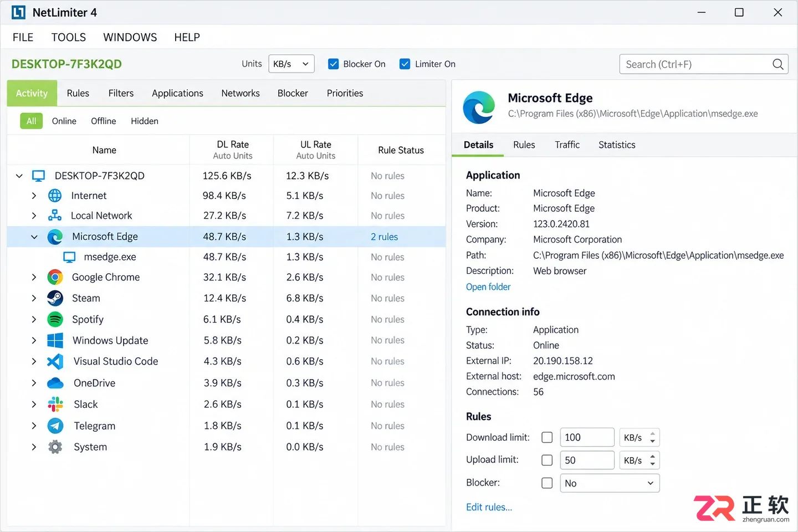Image resolution: width=798 pixels, height=532 pixels.
Task: Click the Local Network icon
Action: click(55, 216)
